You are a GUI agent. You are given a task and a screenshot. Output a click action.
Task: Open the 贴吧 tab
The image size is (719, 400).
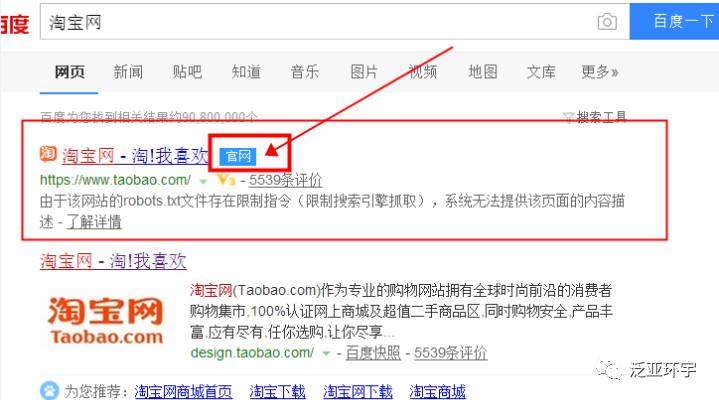pyautogui.click(x=187, y=72)
